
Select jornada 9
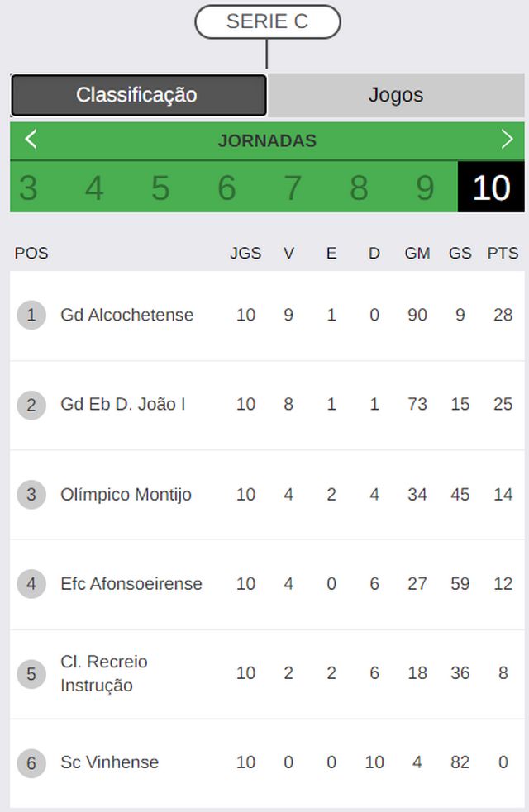426,187
